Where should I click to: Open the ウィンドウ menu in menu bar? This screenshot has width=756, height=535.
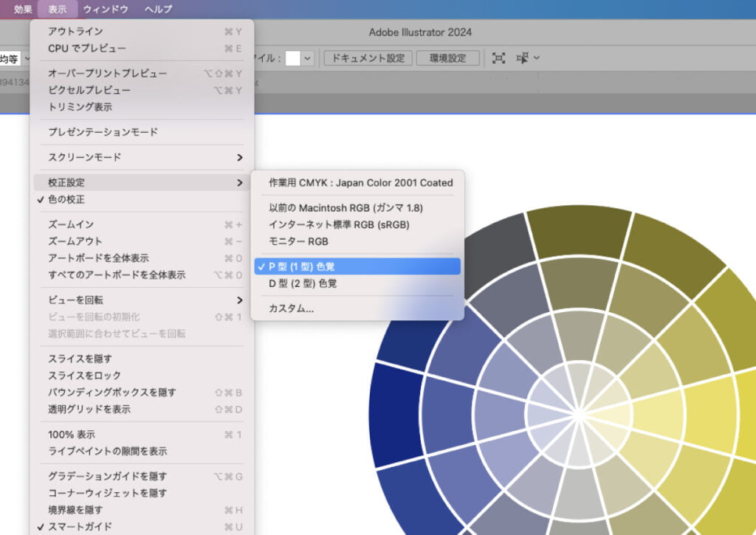[x=106, y=9]
